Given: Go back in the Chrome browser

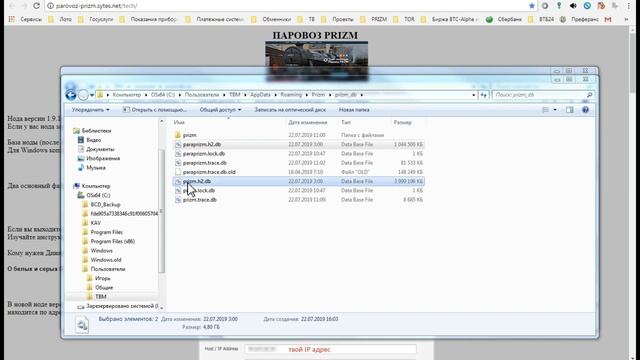Looking at the screenshot, I should click(x=12, y=6).
